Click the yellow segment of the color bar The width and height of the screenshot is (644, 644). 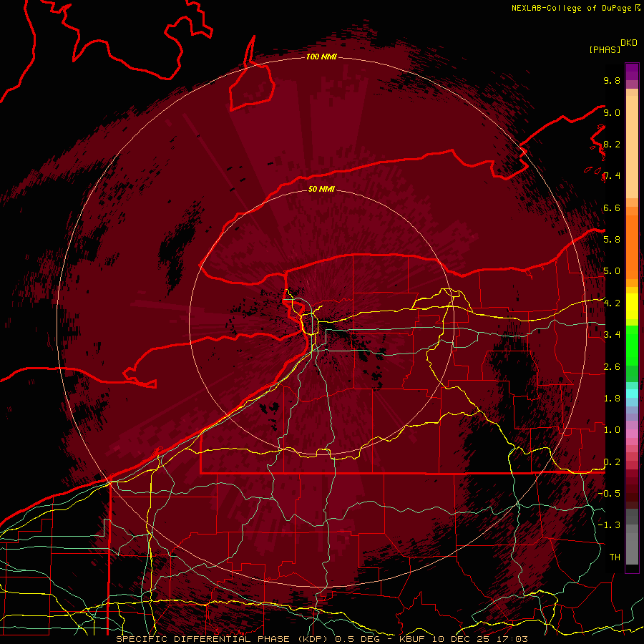coord(632,306)
